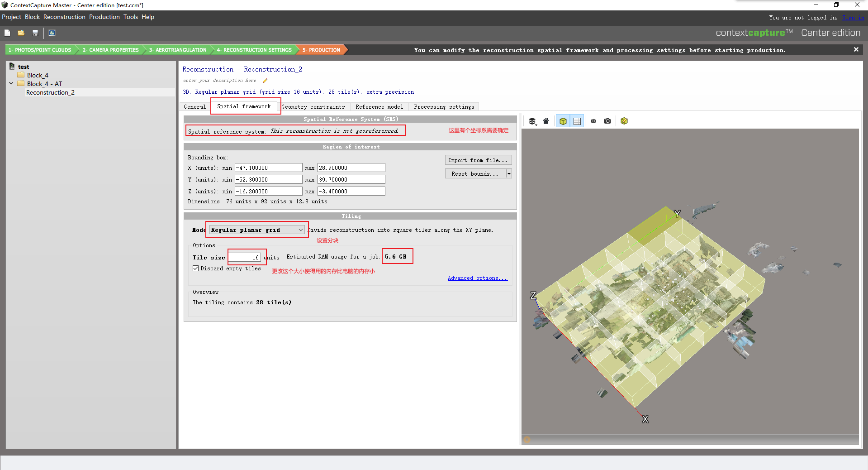Click the 'enter your description here' text
Screen dimensions: 868x470
click(x=219, y=81)
